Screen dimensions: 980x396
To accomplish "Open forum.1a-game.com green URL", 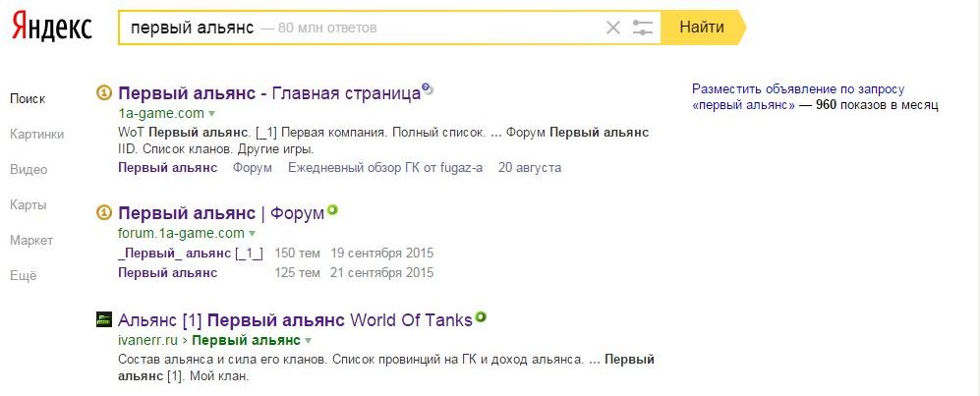I will [x=181, y=233].
